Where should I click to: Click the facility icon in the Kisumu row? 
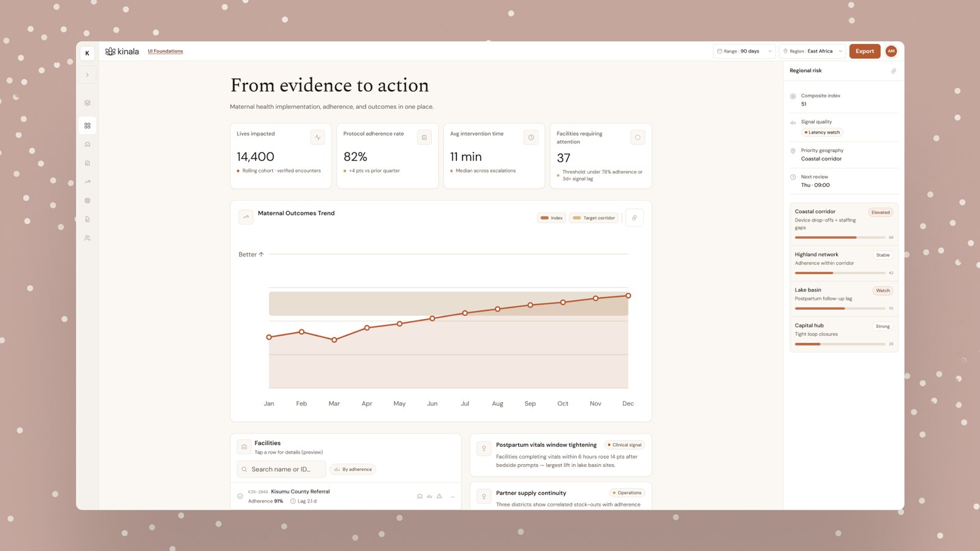tap(420, 497)
